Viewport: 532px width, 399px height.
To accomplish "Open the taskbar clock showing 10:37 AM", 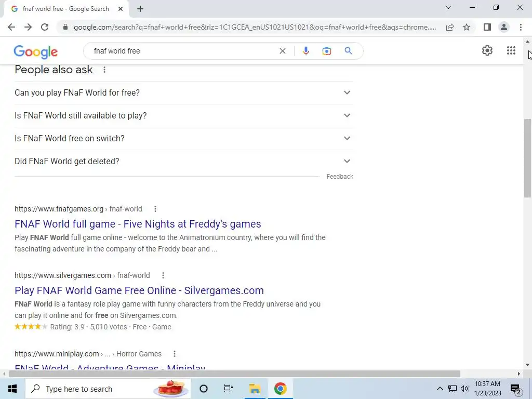I will tap(487, 389).
